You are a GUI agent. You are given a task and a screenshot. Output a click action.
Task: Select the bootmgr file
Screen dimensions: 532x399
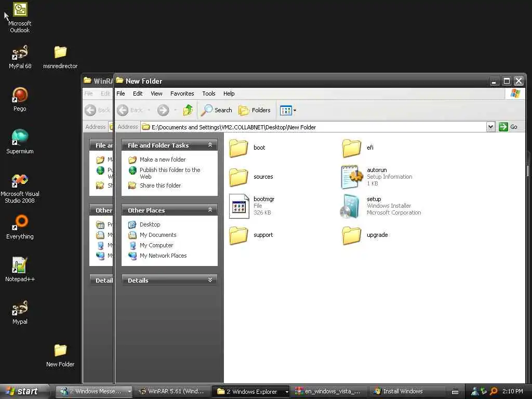pyautogui.click(x=251, y=206)
